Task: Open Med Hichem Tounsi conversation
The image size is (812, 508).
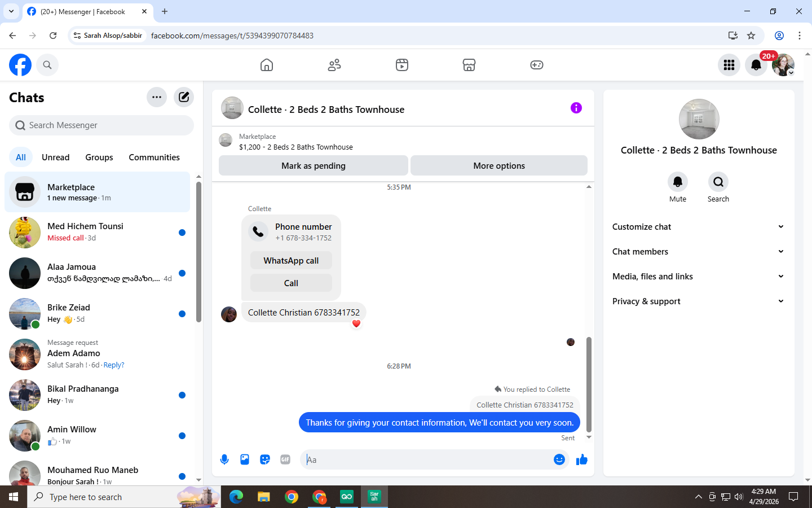Action: click(x=97, y=233)
